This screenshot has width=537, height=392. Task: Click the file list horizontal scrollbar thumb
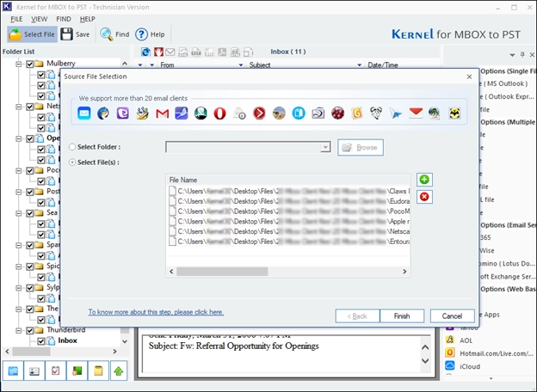[x=222, y=272]
